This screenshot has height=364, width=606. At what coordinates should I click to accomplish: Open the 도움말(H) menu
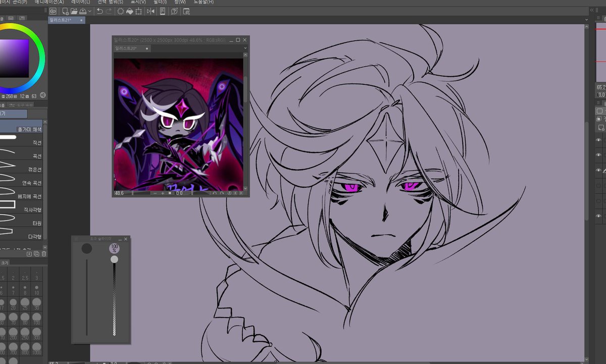204,2
